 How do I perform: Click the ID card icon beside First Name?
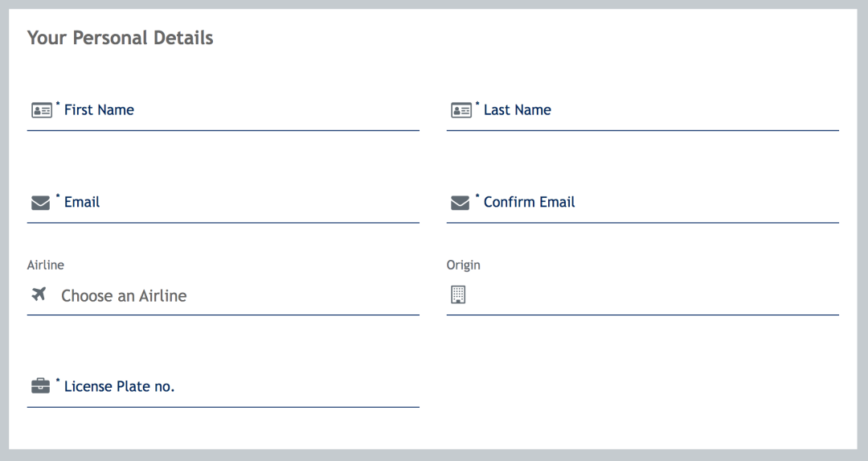point(41,110)
